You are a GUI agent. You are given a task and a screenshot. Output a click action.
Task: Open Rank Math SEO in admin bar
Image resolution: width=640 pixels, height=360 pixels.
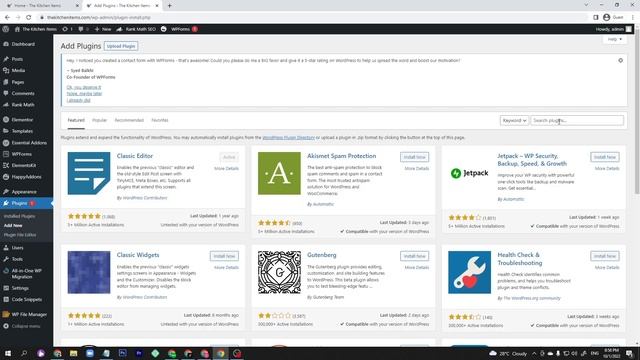[x=136, y=29]
